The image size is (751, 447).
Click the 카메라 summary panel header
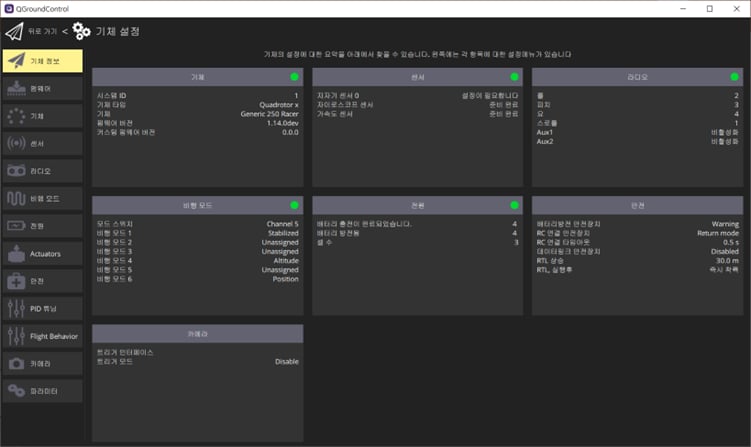(197, 333)
